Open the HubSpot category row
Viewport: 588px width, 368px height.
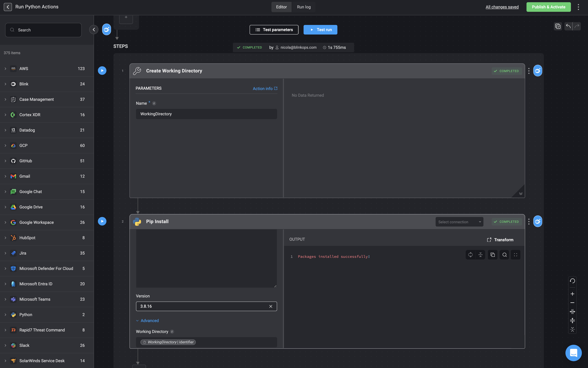click(47, 238)
